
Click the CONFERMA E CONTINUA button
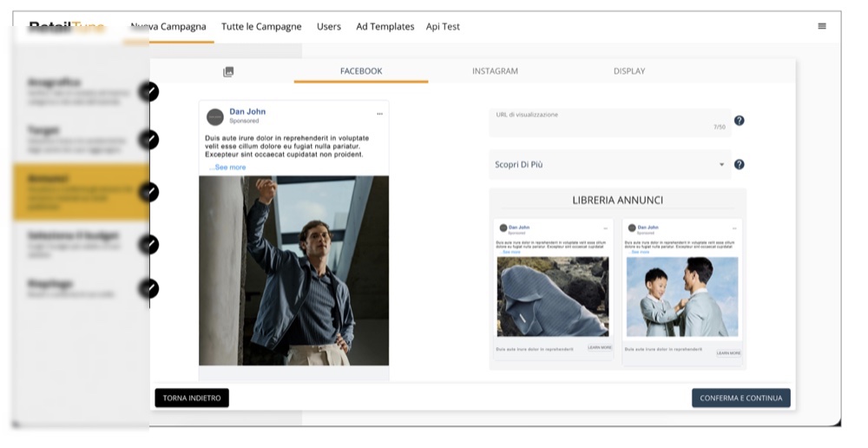[741, 398]
